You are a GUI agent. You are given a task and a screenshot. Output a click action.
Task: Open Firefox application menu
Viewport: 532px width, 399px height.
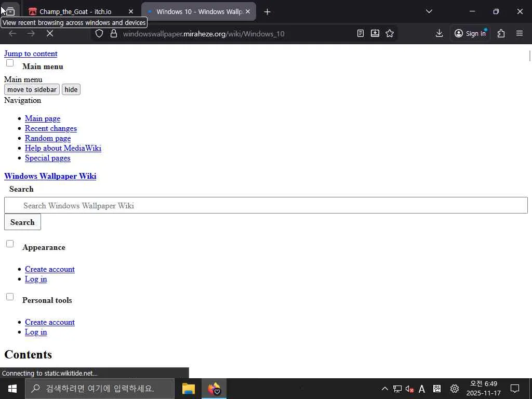point(520,33)
